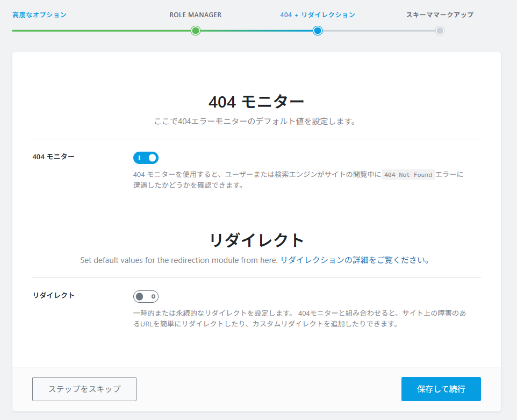Click the redirect toggle description paragraph

point(299,318)
